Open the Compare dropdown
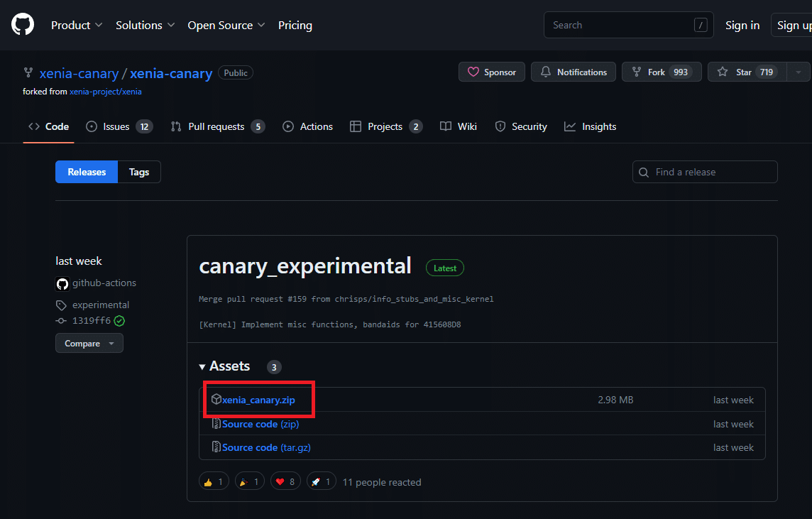 click(89, 344)
